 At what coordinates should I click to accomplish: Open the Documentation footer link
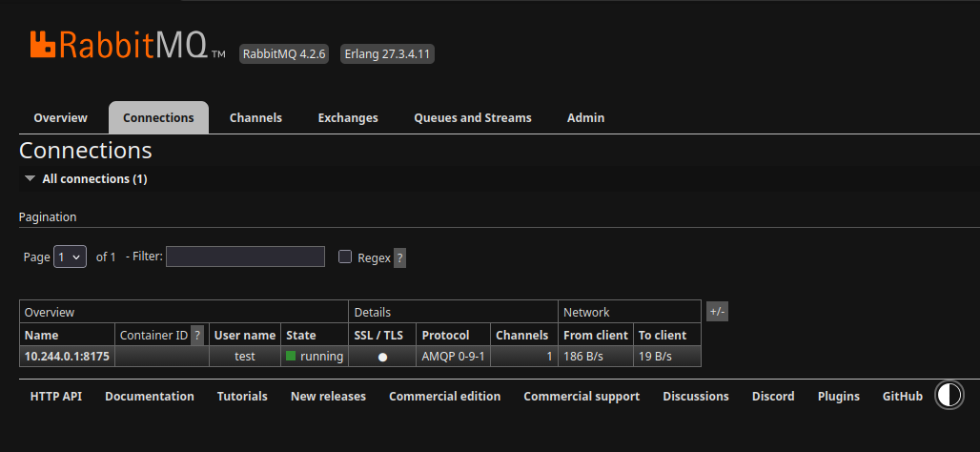pyautogui.click(x=150, y=396)
